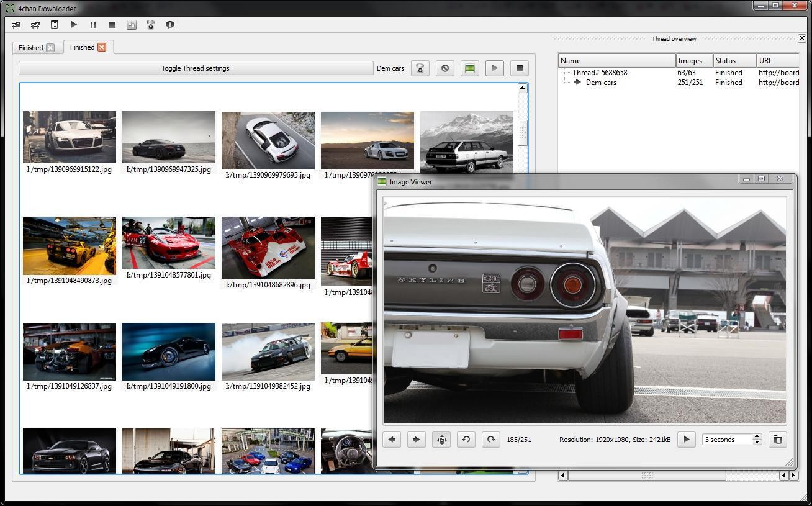Start slideshow in the Image Viewer
This screenshot has height=506, width=812.
[686, 440]
